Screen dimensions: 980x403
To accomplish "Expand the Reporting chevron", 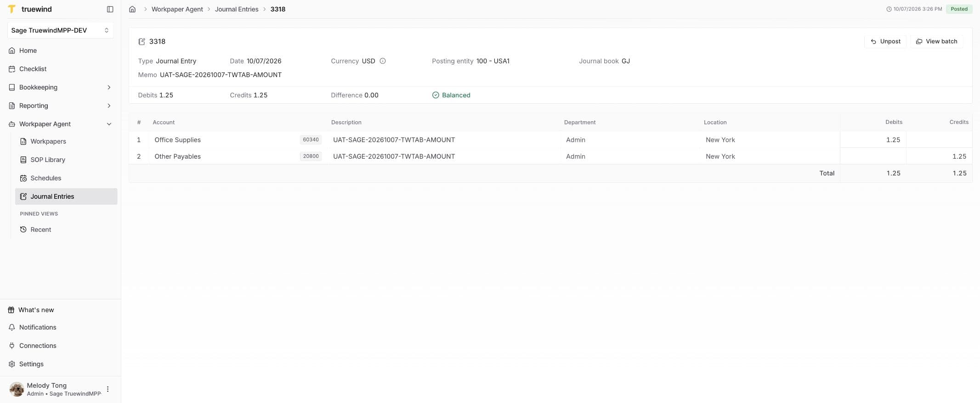I will pos(109,106).
